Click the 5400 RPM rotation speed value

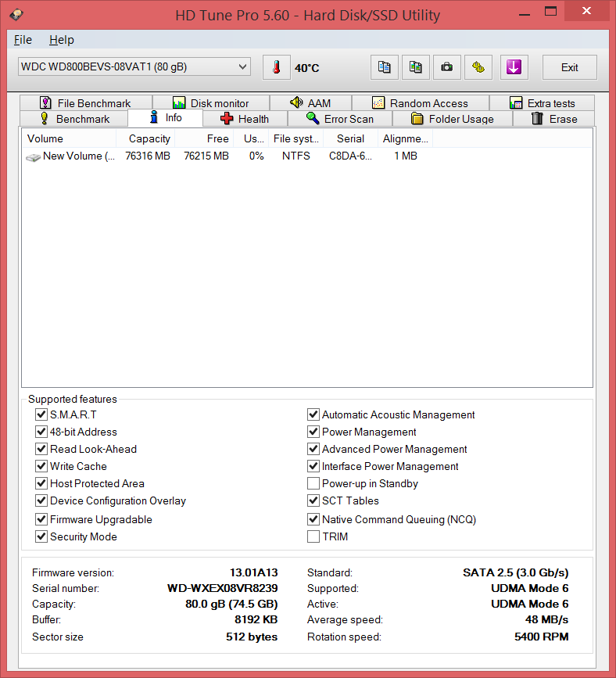(x=542, y=637)
